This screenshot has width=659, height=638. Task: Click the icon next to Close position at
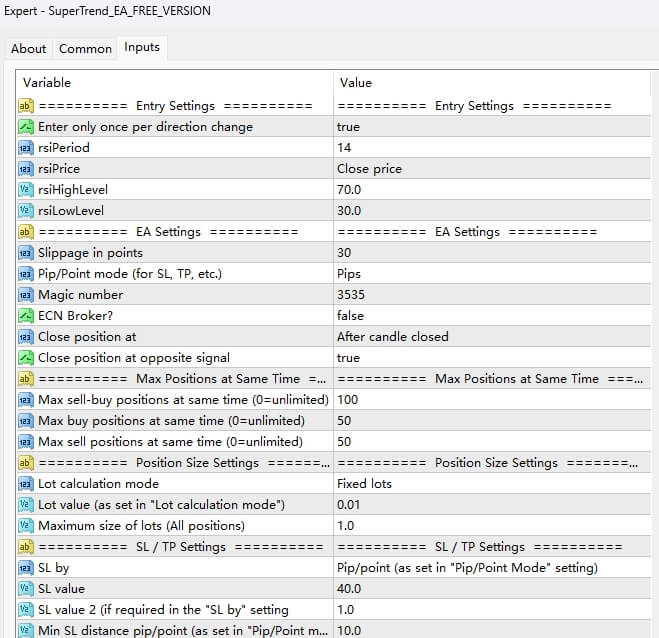26,337
